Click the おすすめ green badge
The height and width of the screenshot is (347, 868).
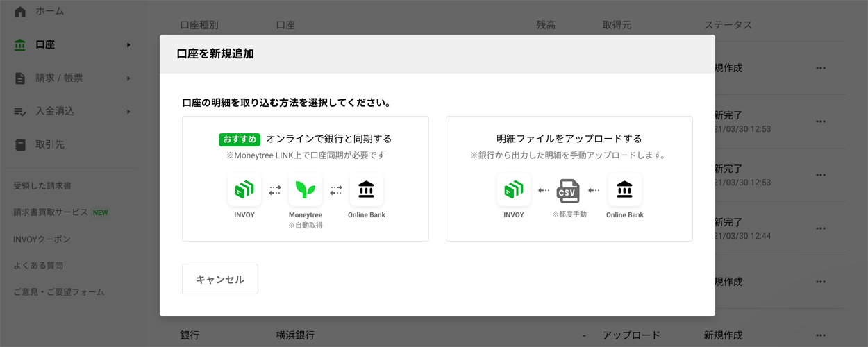click(240, 139)
